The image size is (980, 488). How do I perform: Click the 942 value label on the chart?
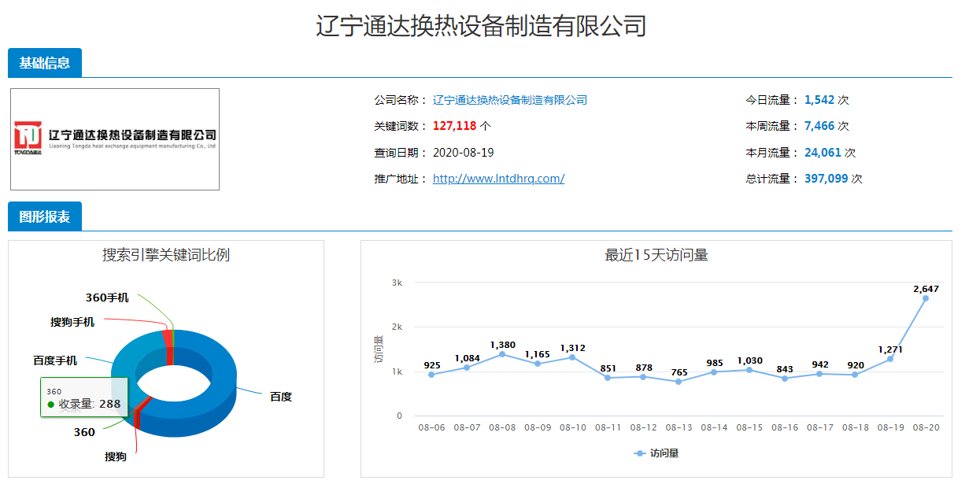820,364
